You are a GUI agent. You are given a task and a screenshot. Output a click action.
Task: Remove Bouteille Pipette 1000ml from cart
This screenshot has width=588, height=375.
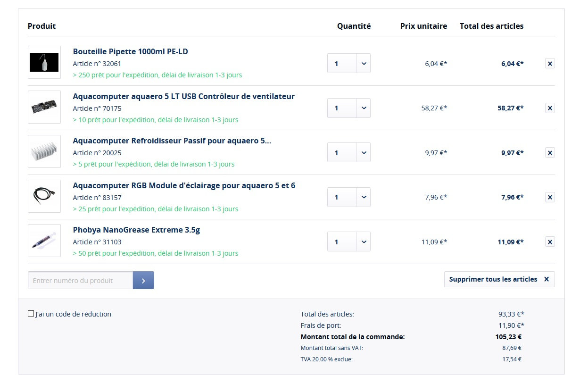pos(549,63)
